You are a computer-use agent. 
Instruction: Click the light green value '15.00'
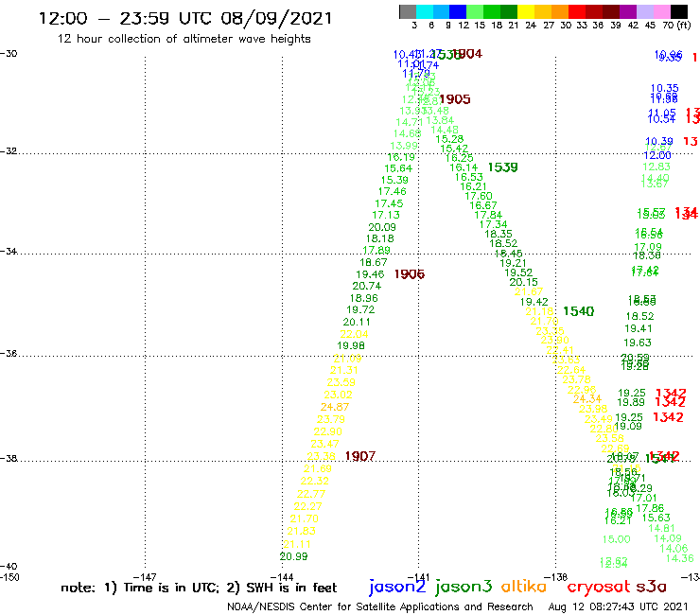(x=616, y=539)
